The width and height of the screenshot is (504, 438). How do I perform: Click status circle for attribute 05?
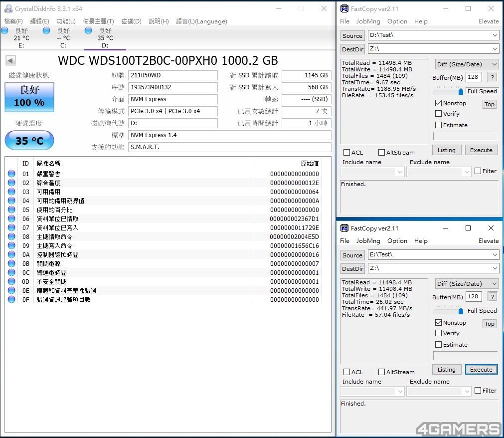[x=11, y=210]
